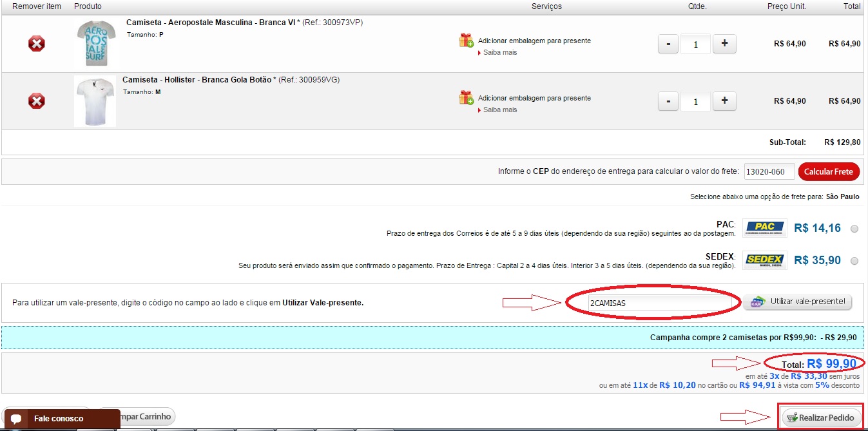Click the R$ 14,16 PAC price
The image size is (868, 431).
(x=817, y=228)
